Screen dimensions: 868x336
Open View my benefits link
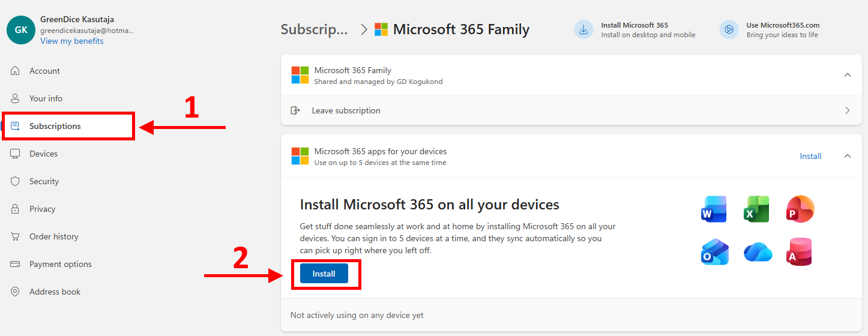pyautogui.click(x=72, y=41)
